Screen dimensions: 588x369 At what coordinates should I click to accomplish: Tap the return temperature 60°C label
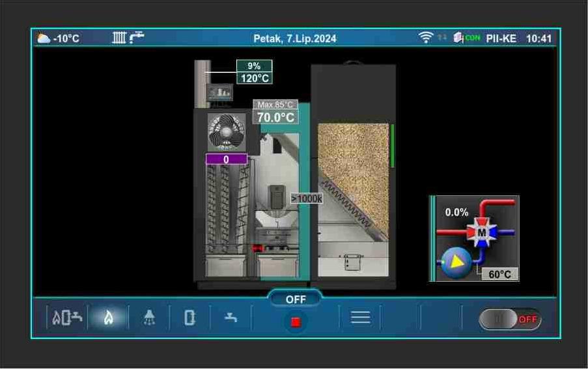[499, 274]
